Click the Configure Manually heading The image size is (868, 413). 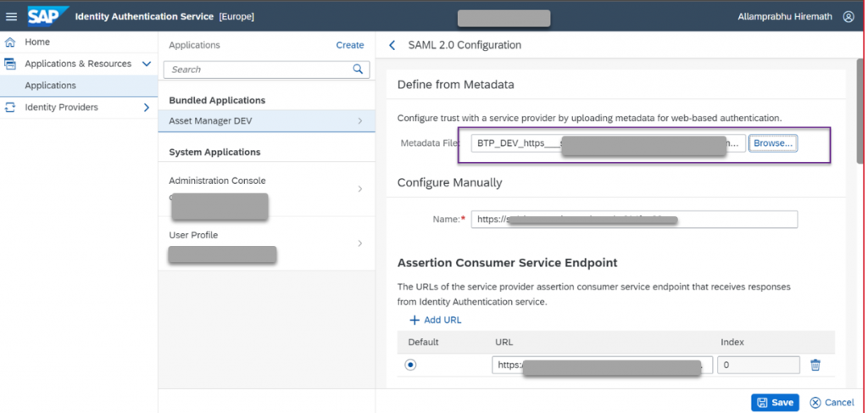[x=449, y=182]
